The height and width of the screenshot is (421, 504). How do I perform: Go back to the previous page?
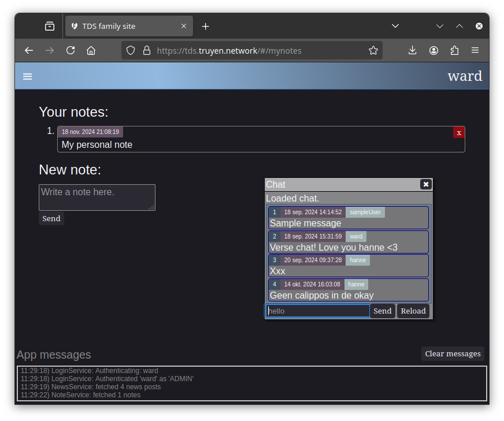(29, 50)
